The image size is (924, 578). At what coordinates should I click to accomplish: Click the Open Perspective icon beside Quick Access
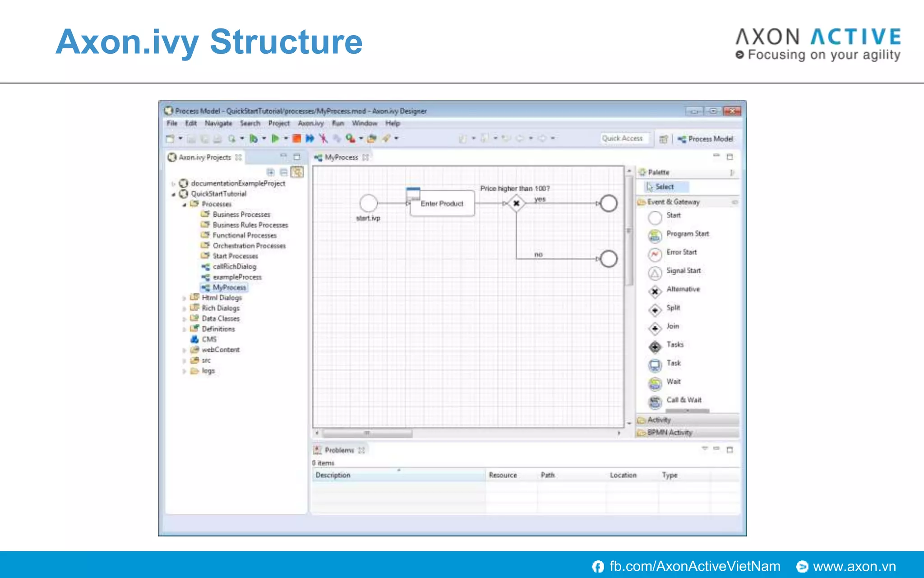pos(663,139)
